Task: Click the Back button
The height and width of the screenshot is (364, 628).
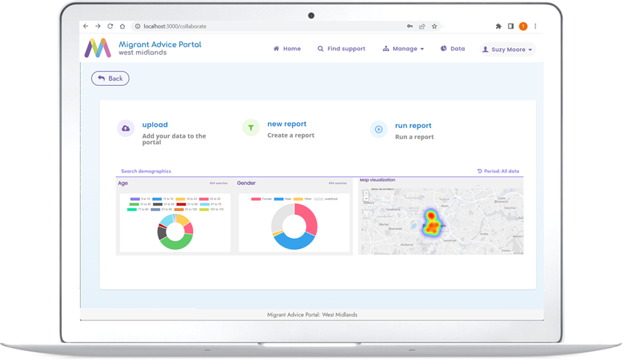Action: coord(110,79)
